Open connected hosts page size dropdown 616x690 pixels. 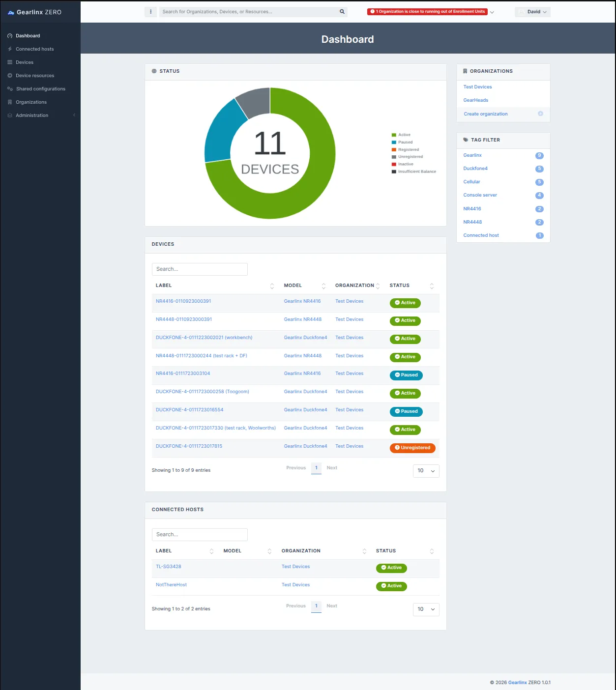[426, 609]
